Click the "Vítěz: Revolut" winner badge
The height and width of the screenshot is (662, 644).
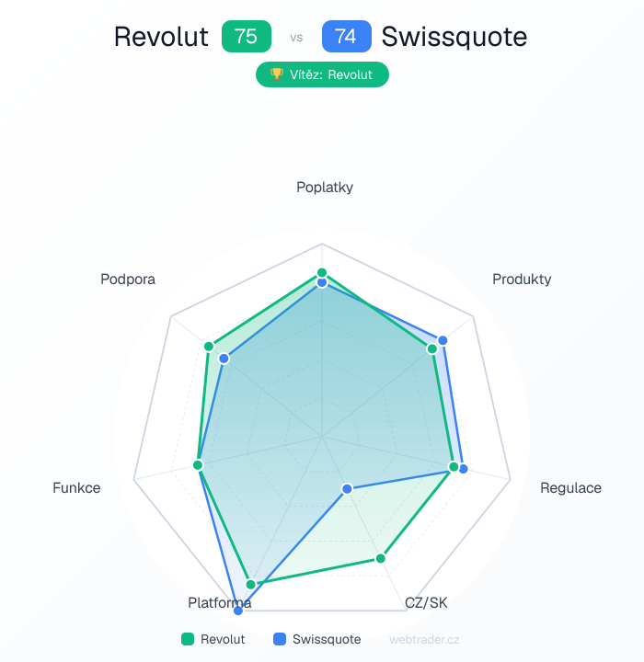coord(322,74)
